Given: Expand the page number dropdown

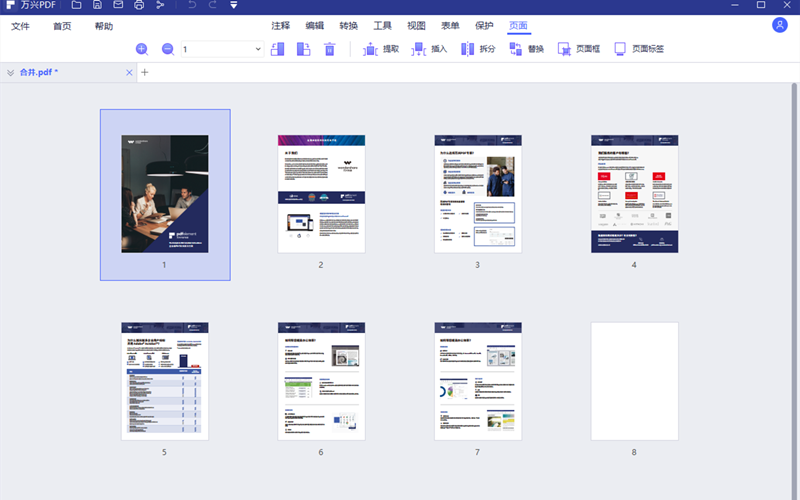Looking at the screenshot, I should [x=258, y=49].
